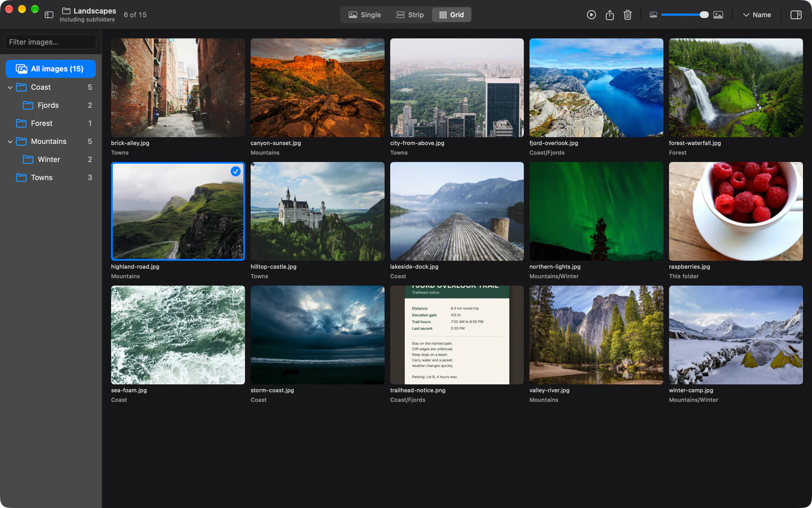The image size is (812, 508).
Task: Adjust the thumbnail size slider
Action: pos(685,15)
